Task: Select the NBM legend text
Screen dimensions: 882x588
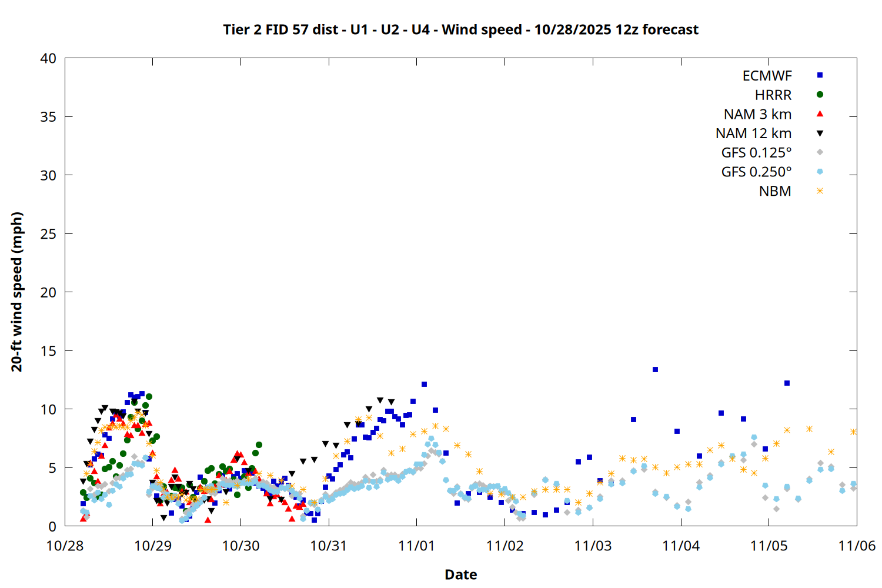Action: pyautogui.click(x=775, y=192)
